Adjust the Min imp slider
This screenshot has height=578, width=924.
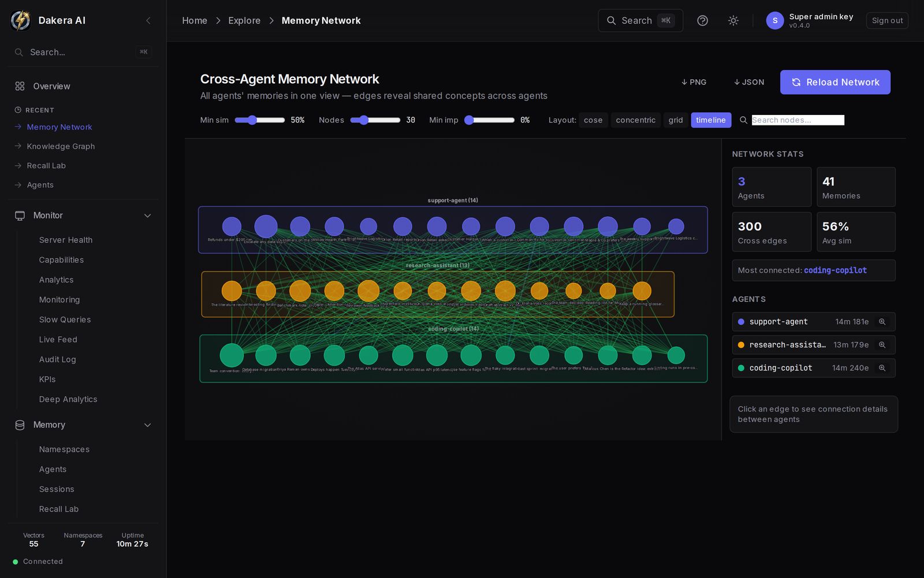(489, 120)
